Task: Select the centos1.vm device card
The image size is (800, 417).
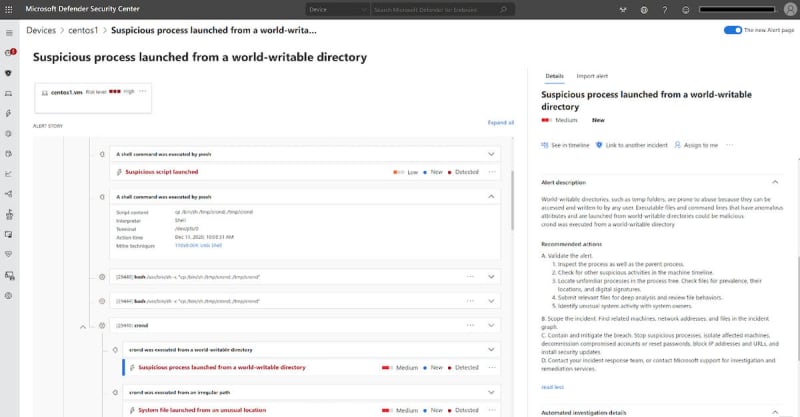Action: pos(93,97)
